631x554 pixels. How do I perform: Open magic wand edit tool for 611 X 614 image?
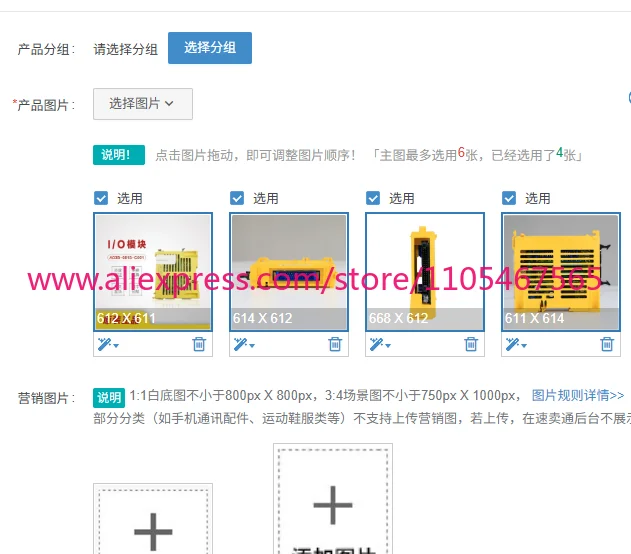pyautogui.click(x=516, y=344)
